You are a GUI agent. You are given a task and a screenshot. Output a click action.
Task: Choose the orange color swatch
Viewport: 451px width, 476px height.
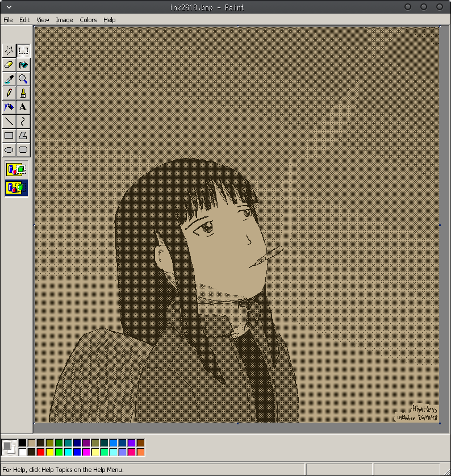141,452
